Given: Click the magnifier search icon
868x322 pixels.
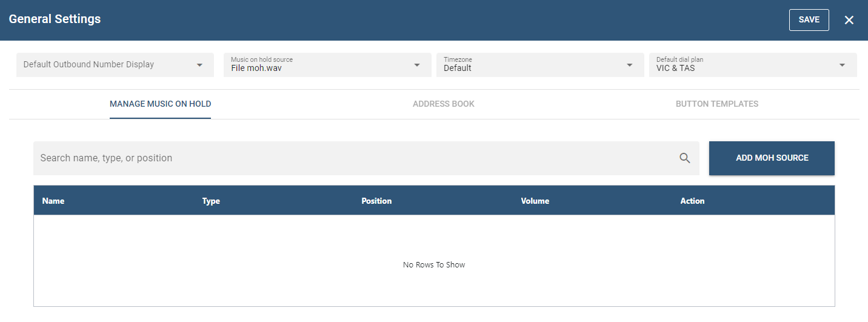Looking at the screenshot, I should 684,158.
